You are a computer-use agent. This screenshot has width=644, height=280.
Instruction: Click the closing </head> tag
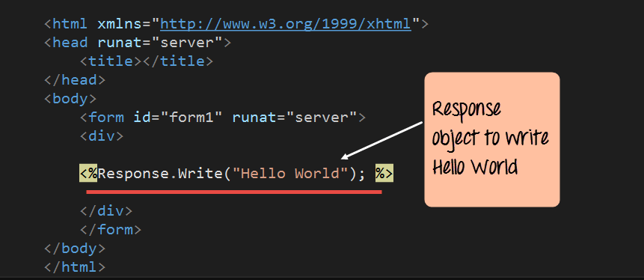75,80
